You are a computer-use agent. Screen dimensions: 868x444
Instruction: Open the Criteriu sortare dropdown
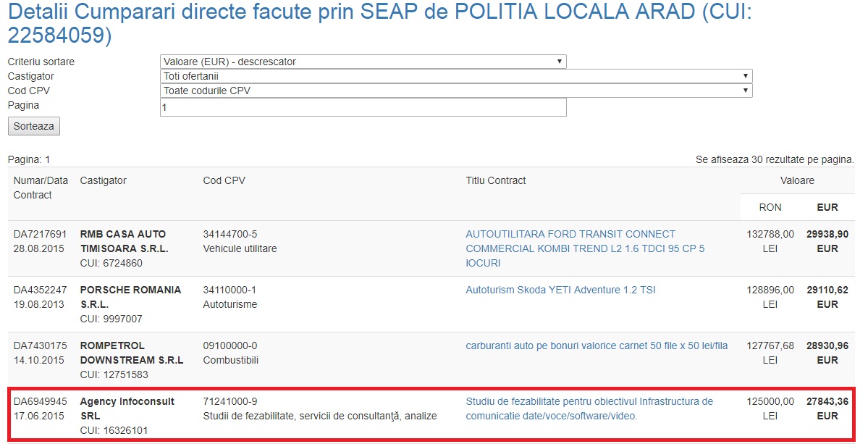(x=363, y=62)
